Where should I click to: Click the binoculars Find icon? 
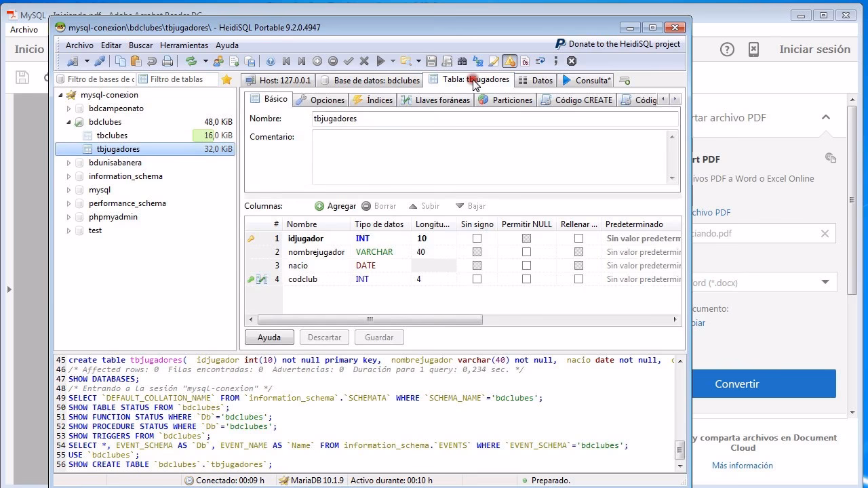(462, 61)
